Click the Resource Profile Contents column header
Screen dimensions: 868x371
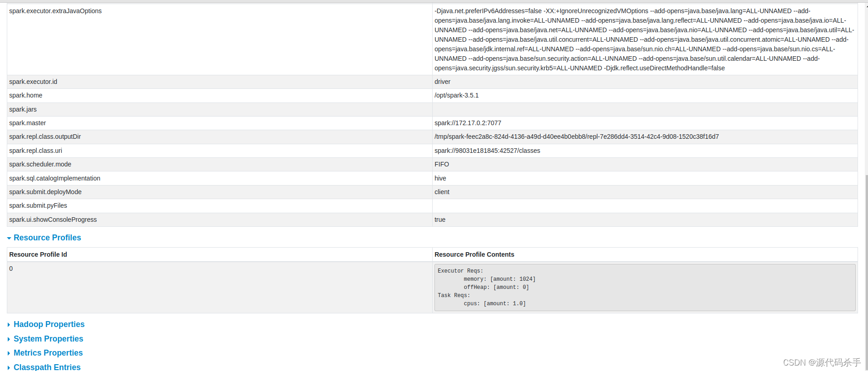(x=474, y=254)
